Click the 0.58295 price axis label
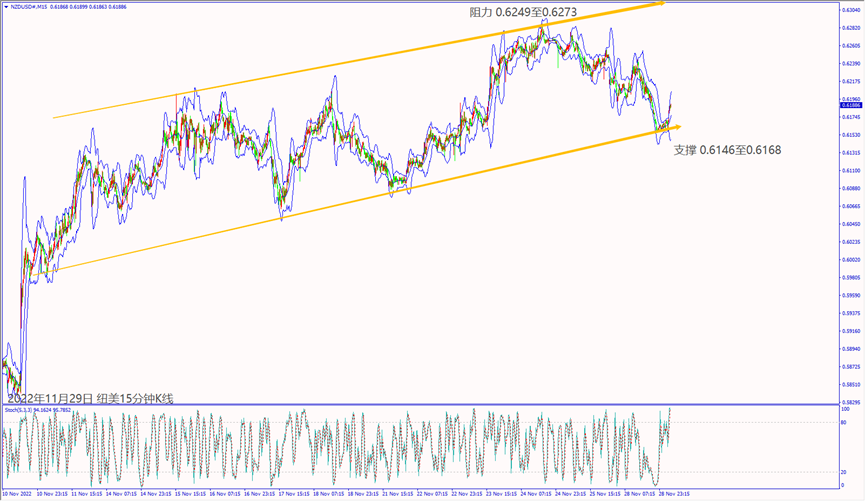 (851, 402)
